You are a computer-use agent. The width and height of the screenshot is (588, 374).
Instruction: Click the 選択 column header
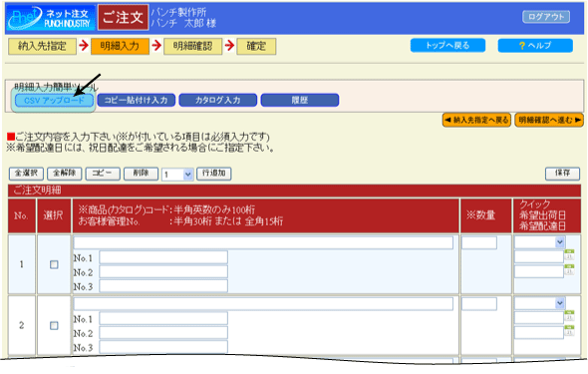54,215
